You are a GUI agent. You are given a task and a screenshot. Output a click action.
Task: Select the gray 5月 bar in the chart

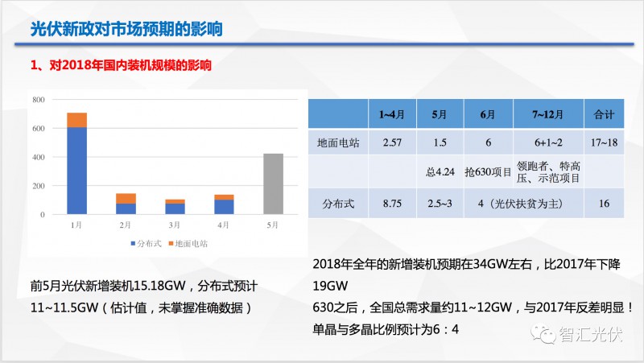pyautogui.click(x=273, y=184)
